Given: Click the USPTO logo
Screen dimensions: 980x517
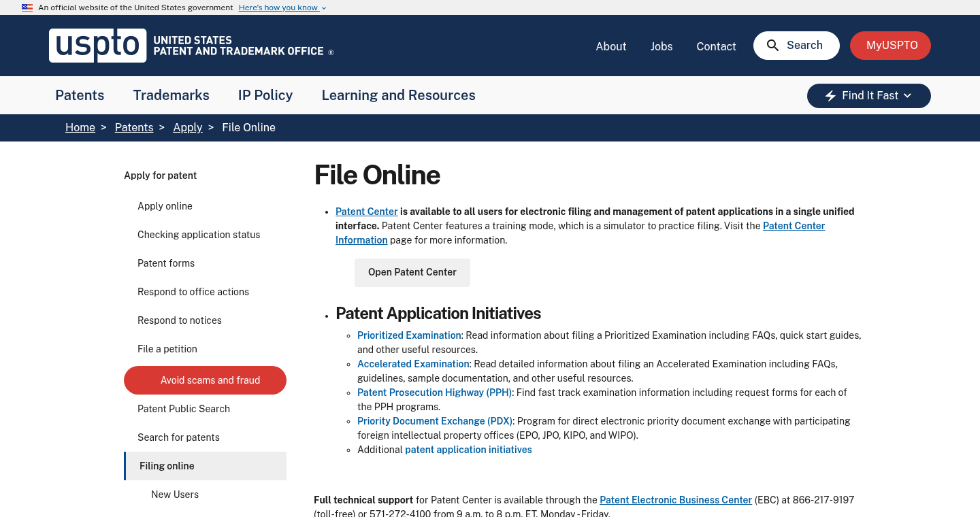Looking at the screenshot, I should coord(97,46).
